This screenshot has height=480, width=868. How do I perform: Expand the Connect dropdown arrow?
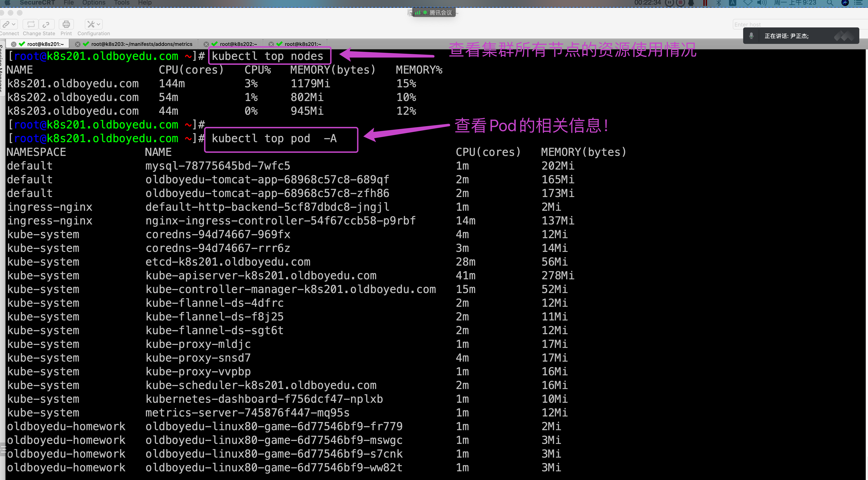(13, 24)
